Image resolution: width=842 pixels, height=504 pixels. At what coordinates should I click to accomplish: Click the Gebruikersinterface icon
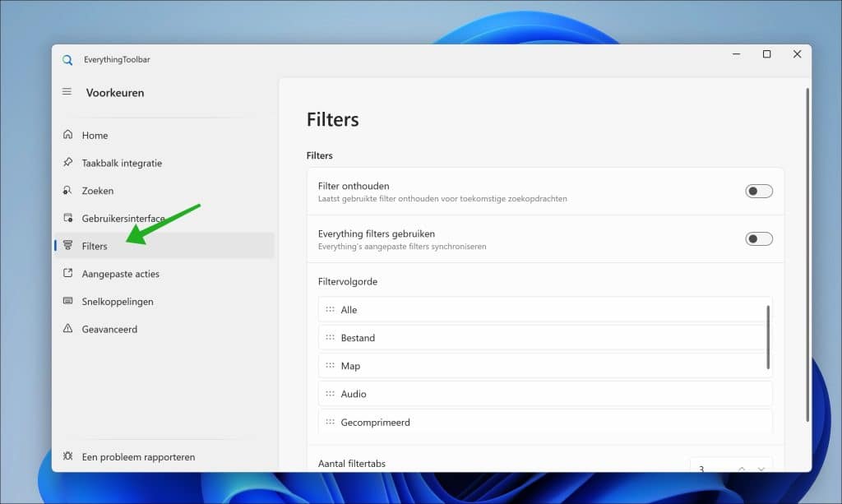point(67,217)
